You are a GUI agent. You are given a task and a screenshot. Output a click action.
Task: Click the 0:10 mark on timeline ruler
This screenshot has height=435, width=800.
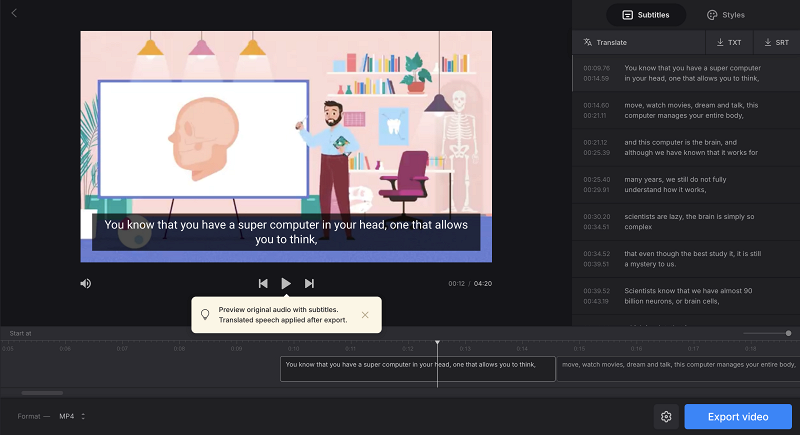tap(293, 349)
